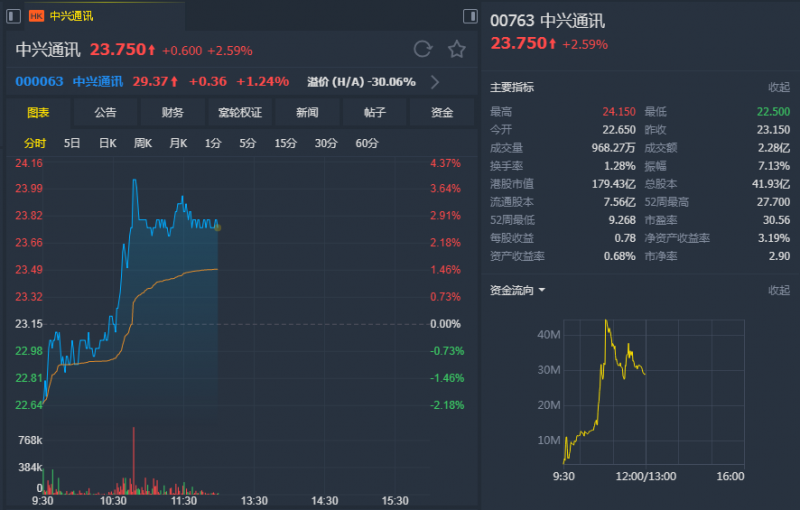
Task: Click the 每股收益 value 0.78
Action: (x=625, y=238)
